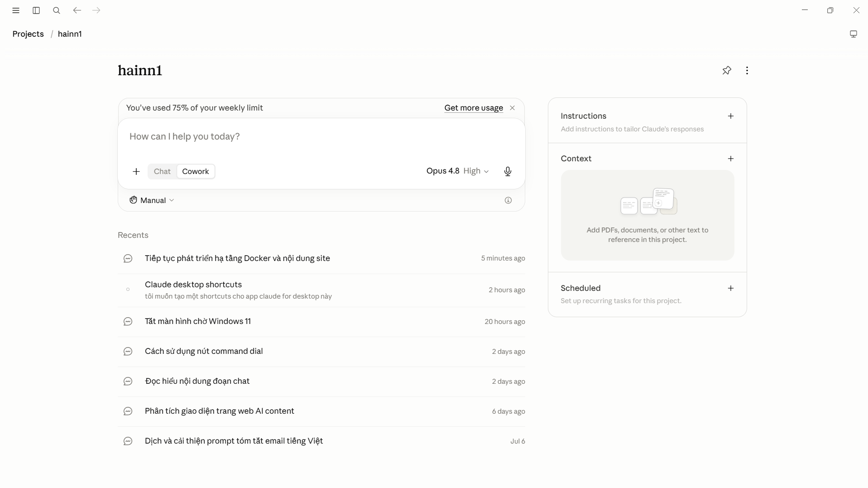Open Dịch và cải thiện prompt tóm tắt conversation
The width and height of the screenshot is (868, 488).
click(321, 441)
